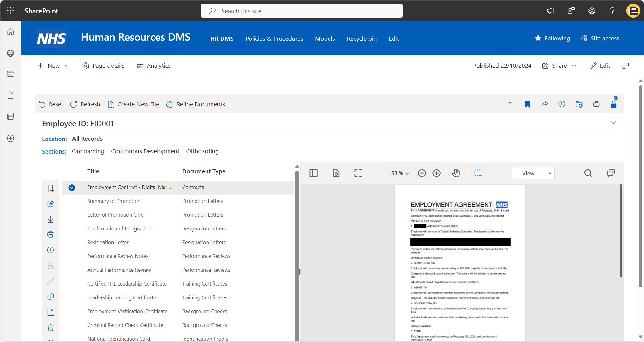Open the 51% zoom level dropdown
Viewport: 644px width, 342px height.
tap(400, 173)
